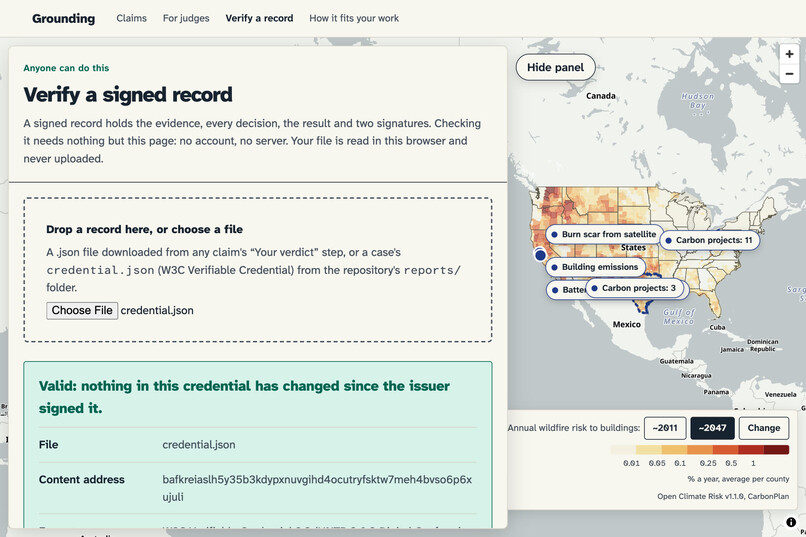This screenshot has width=806, height=537.
Task: Open the Carbon projects: 3 map marker
Action: (634, 288)
